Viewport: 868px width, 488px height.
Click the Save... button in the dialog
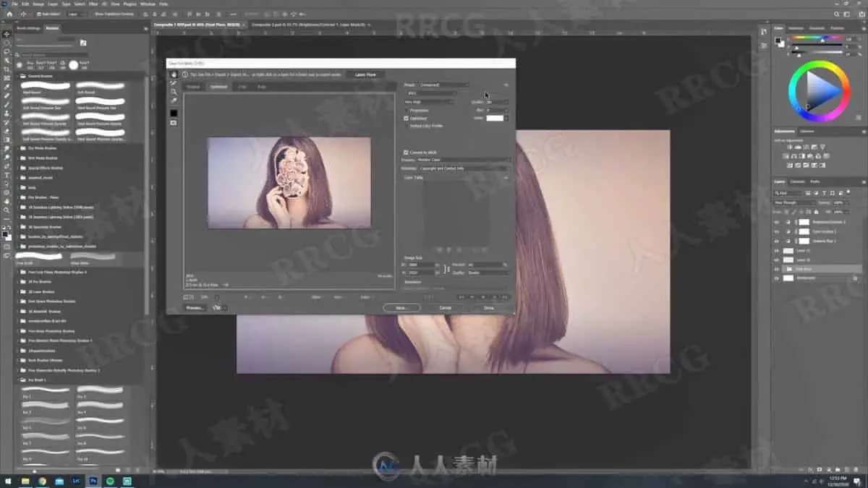(402, 308)
